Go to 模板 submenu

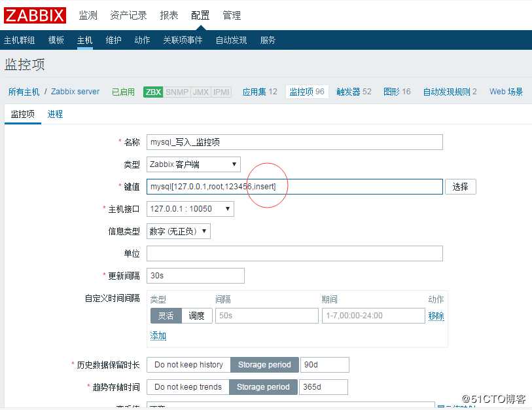click(x=56, y=40)
